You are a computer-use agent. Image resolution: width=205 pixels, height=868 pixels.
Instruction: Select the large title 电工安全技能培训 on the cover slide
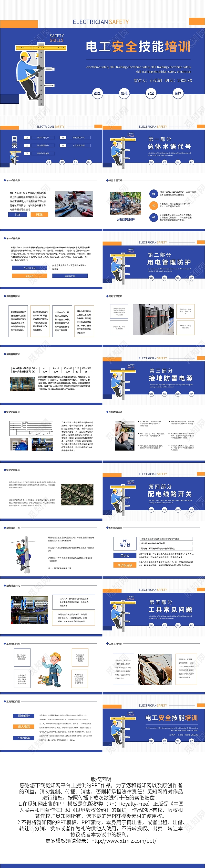pos(138,46)
